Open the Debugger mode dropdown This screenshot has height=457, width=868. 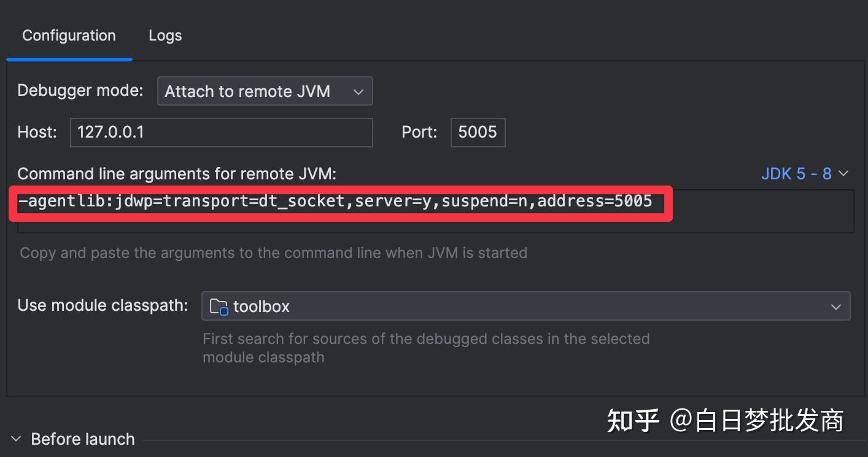tap(264, 91)
